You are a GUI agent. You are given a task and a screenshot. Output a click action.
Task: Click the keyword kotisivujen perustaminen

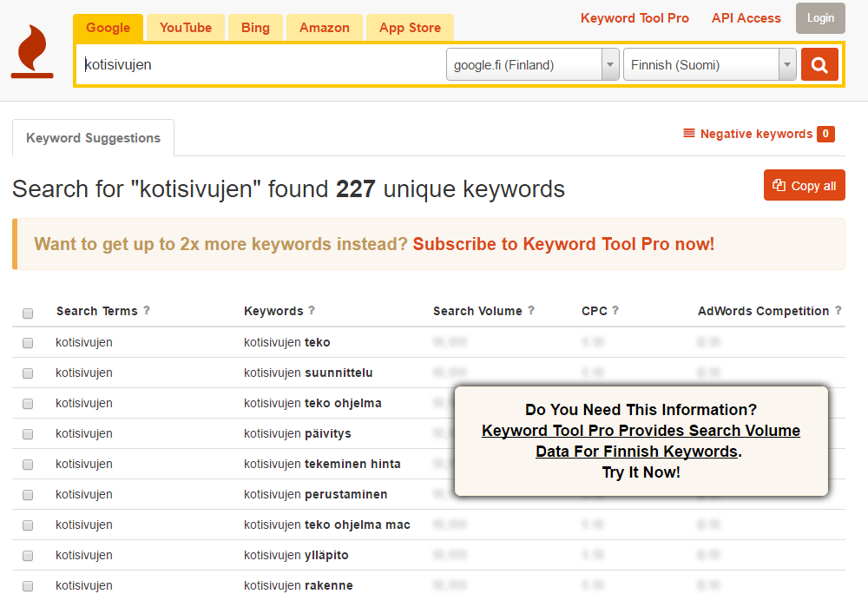(316, 494)
